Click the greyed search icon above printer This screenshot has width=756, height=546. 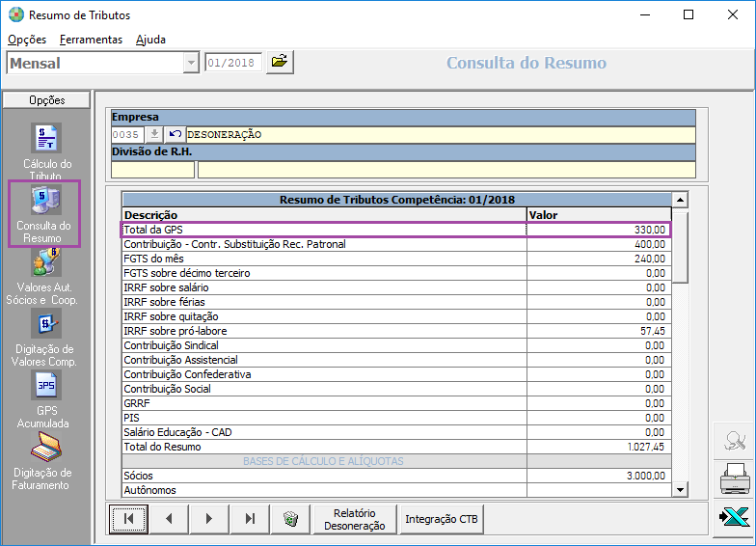pyautogui.click(x=735, y=440)
